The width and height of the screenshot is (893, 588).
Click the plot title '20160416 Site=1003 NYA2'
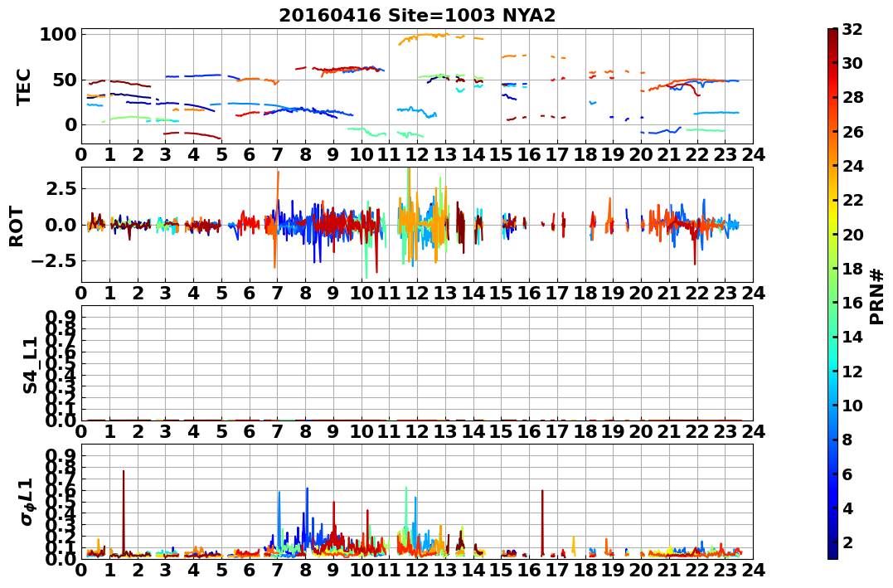[417, 16]
